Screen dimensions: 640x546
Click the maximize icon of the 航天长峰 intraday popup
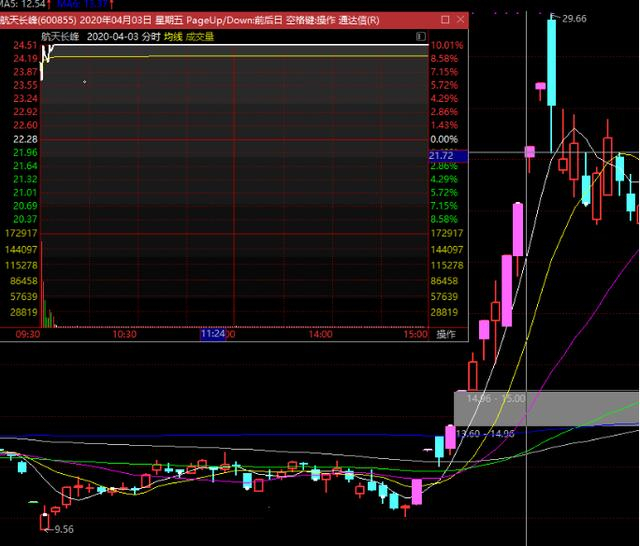[x=445, y=20]
